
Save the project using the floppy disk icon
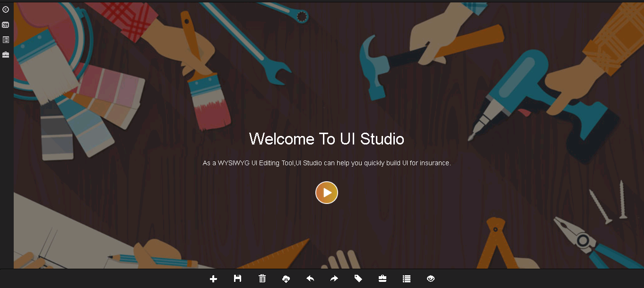pos(237,279)
